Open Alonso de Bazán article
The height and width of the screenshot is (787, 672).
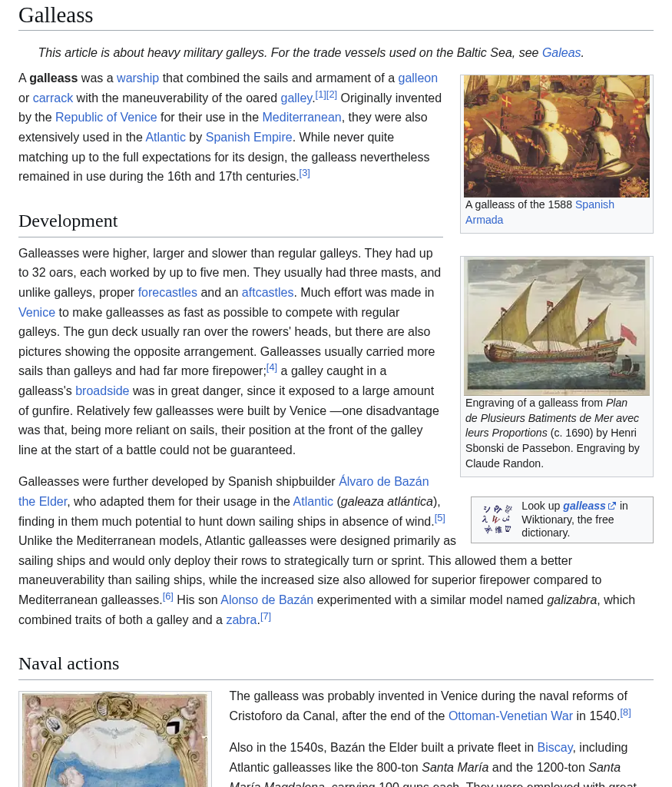tap(266, 600)
